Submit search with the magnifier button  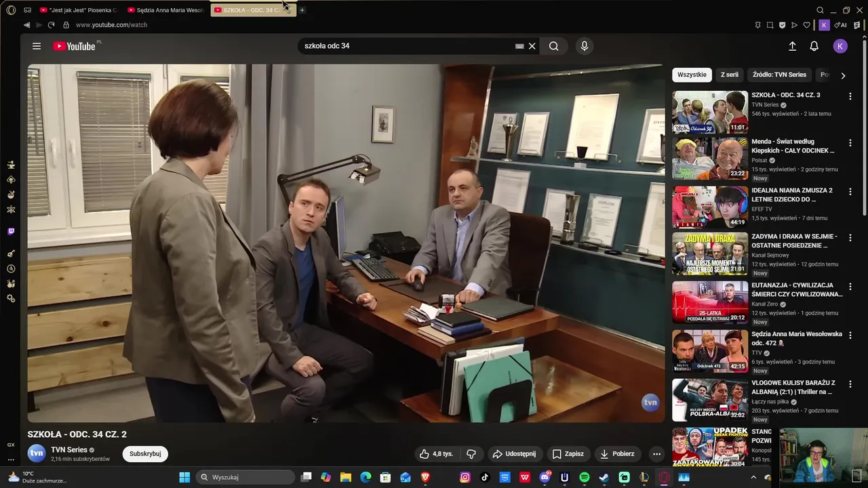point(554,46)
